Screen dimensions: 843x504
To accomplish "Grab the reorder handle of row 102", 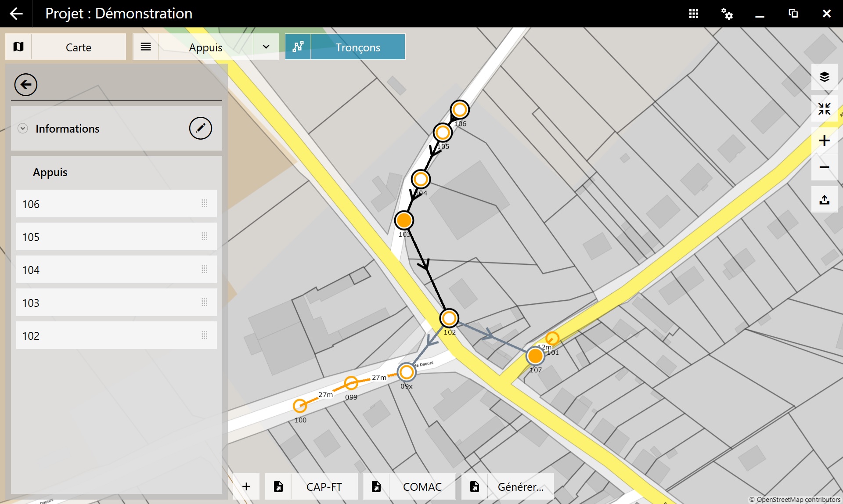I will (x=205, y=335).
